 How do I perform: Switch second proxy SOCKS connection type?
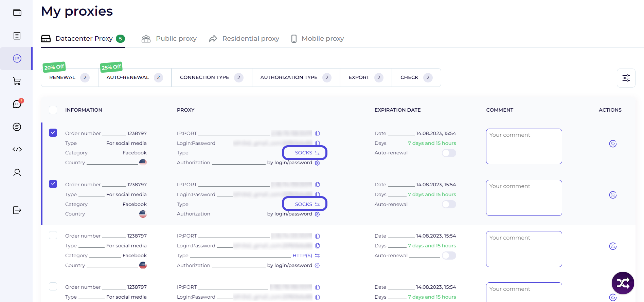pyautogui.click(x=307, y=204)
